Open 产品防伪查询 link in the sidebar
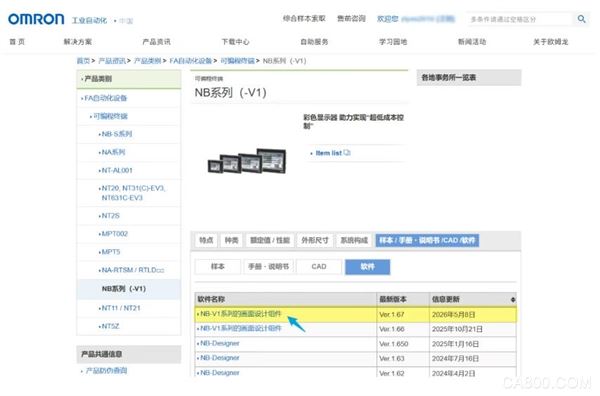This screenshot has height=396, width=600. point(106,371)
